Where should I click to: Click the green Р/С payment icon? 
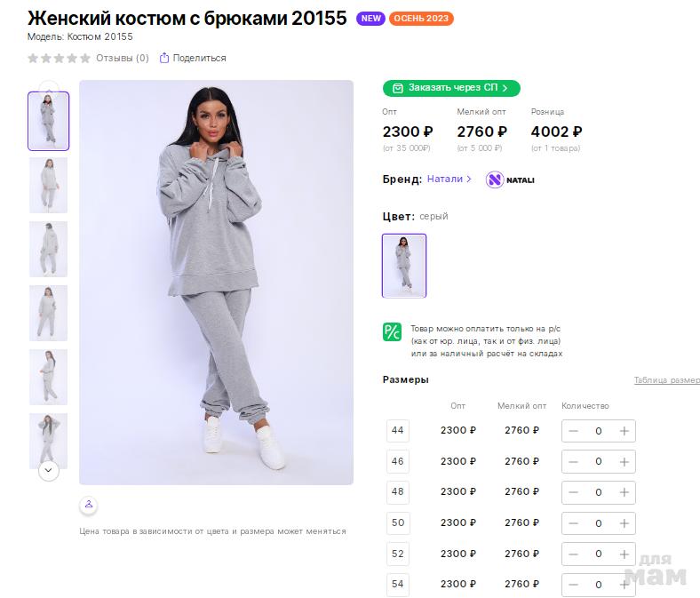[x=392, y=332]
